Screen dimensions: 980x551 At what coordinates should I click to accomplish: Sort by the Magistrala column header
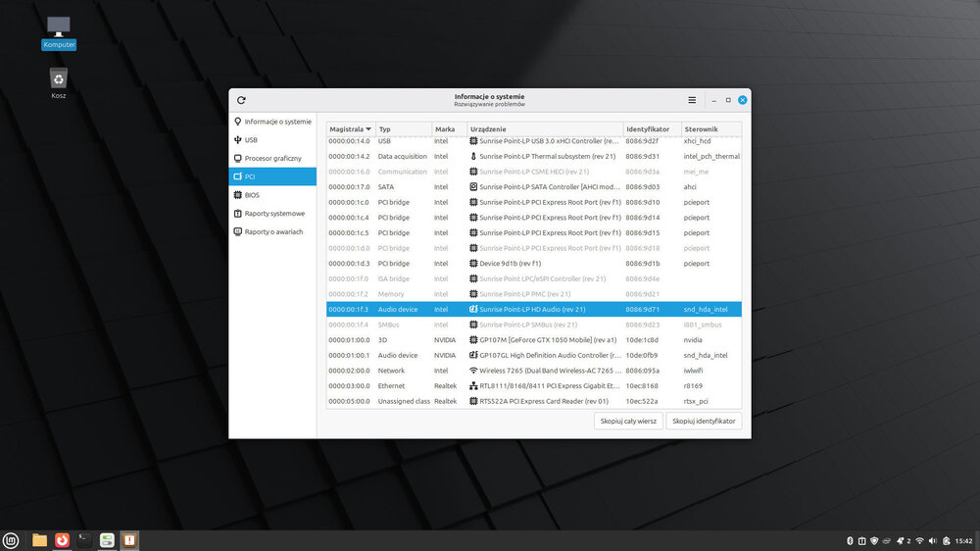[x=350, y=129]
